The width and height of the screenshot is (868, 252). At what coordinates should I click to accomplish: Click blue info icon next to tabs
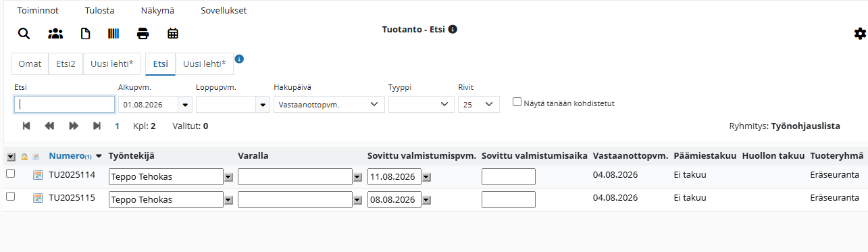pos(239,59)
